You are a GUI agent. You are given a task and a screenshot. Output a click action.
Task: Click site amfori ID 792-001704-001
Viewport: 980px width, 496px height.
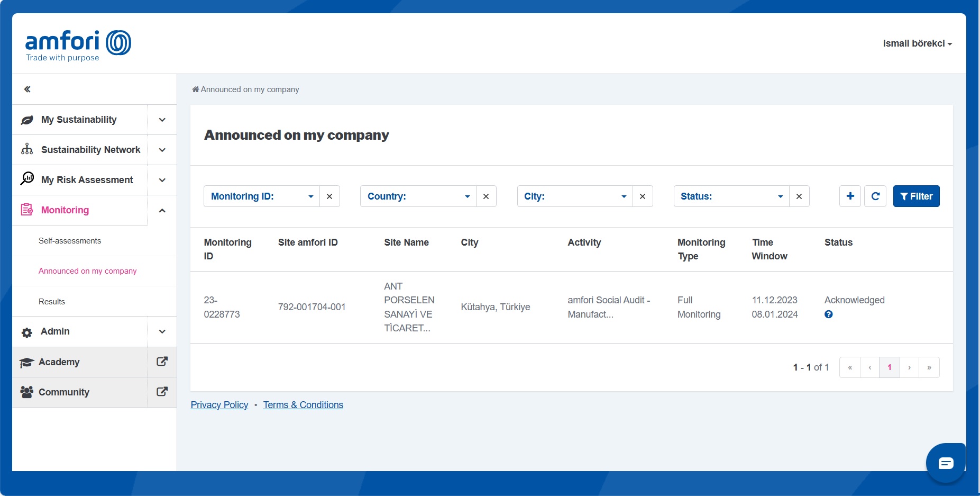click(x=312, y=307)
